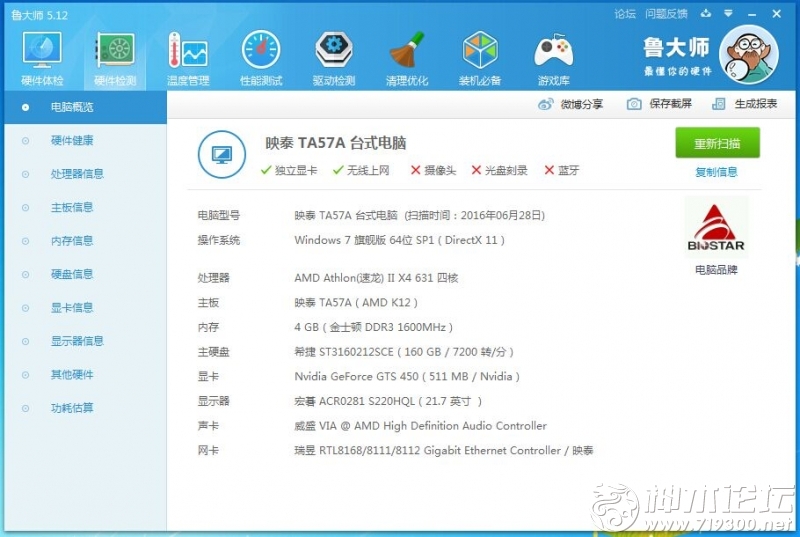Viewport: 800px width, 537px height.
Task: Click the 无线上网 green checkmark
Action: [x=338, y=170]
